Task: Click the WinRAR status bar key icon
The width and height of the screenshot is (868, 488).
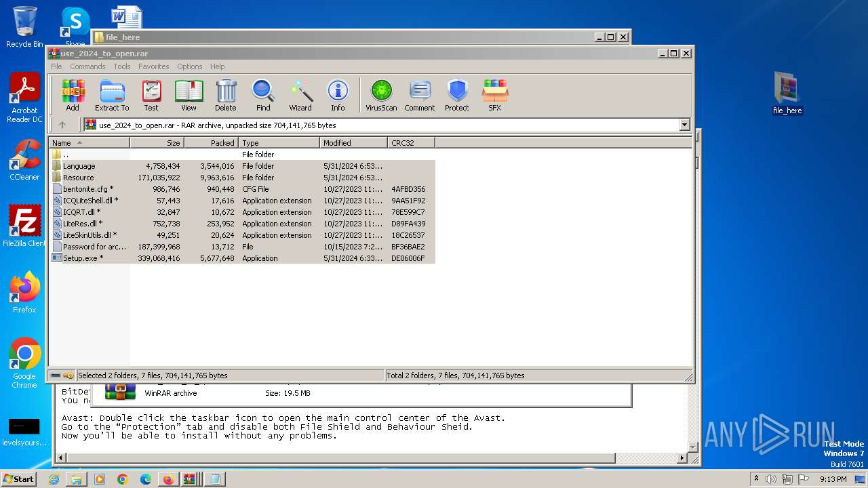Action: point(68,375)
